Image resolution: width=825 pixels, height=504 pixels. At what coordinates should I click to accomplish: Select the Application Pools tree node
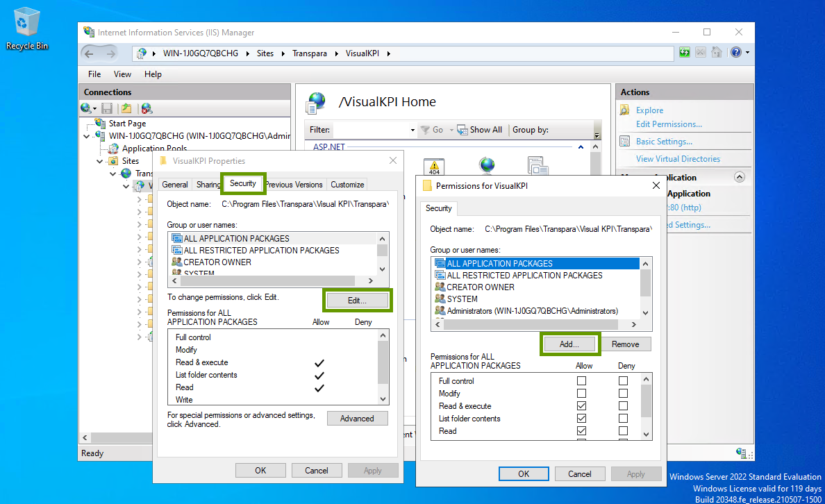(x=154, y=149)
